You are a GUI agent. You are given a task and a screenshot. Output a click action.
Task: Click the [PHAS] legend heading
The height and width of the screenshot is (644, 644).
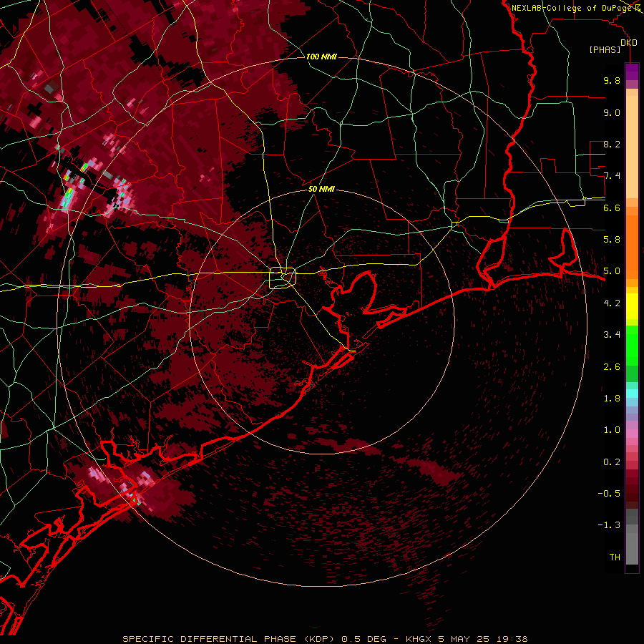pos(605,49)
